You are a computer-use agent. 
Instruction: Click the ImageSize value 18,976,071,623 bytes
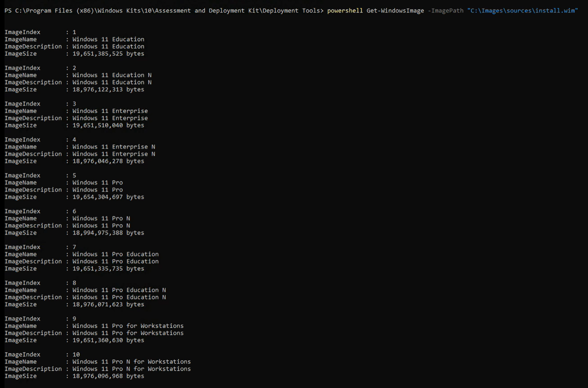pyautogui.click(x=108, y=305)
